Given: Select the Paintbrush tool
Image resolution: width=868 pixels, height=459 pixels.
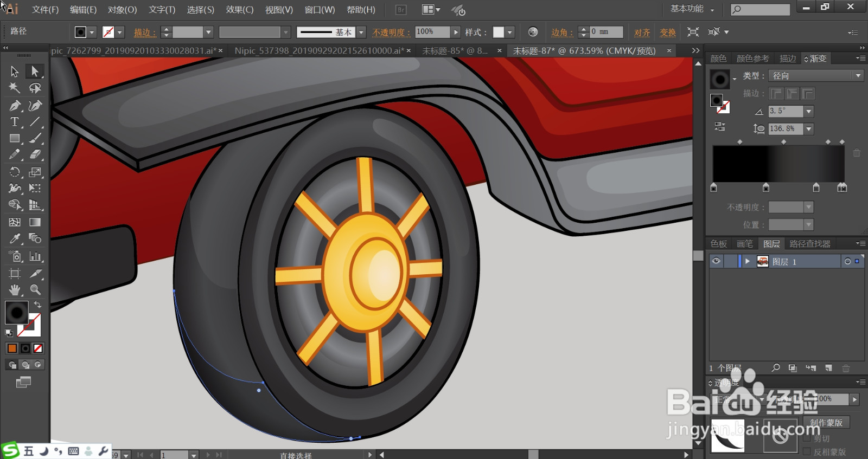Looking at the screenshot, I should pos(35,139).
